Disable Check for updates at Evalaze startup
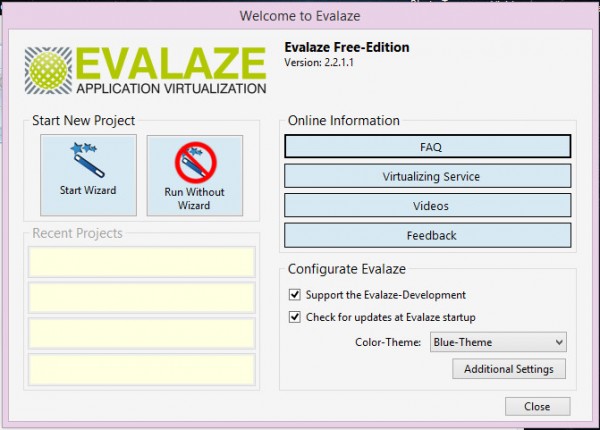600x430 pixels. 294,317
